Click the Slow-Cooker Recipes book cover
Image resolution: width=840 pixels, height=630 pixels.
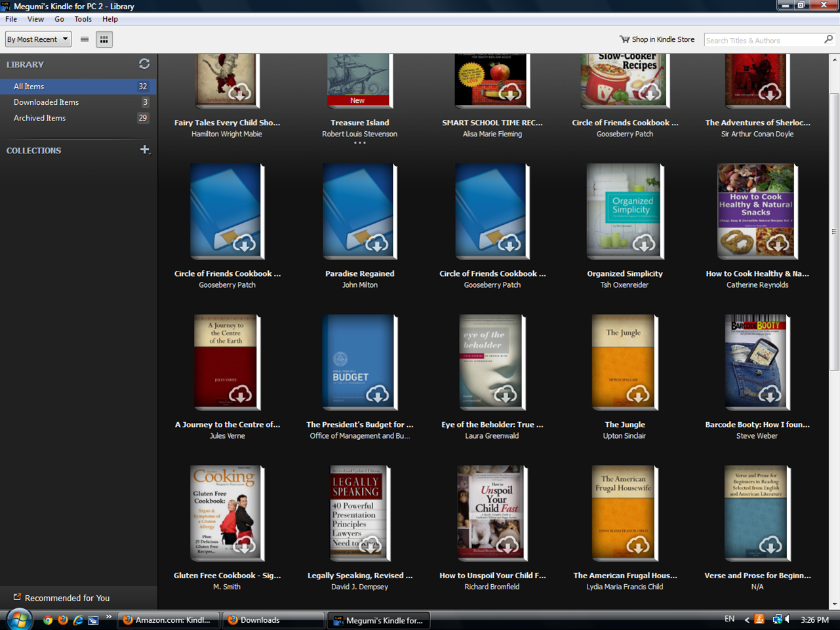624,81
